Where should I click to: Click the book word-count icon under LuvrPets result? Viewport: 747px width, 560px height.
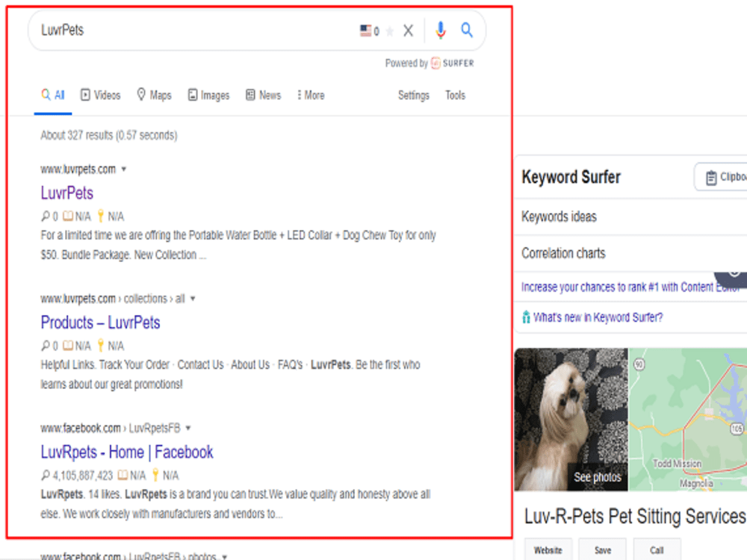[x=68, y=217]
